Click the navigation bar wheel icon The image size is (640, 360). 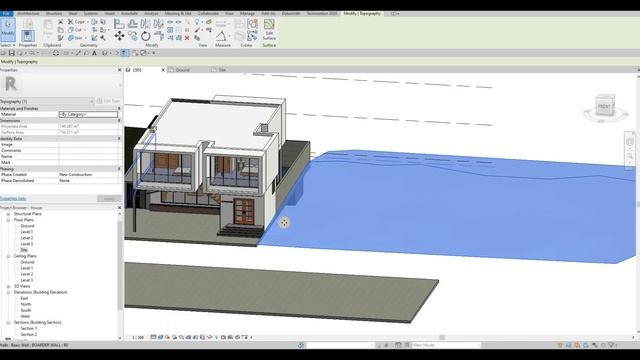click(x=630, y=142)
